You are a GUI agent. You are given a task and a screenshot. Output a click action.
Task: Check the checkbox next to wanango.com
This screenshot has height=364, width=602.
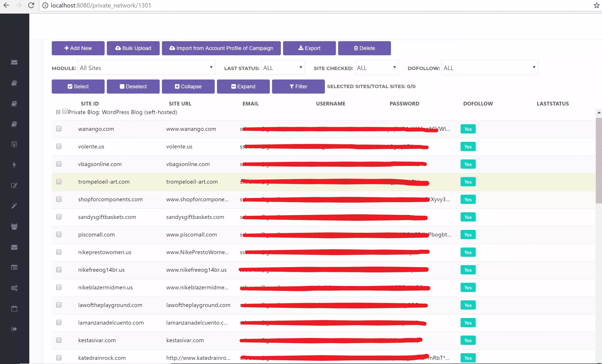[x=59, y=129]
